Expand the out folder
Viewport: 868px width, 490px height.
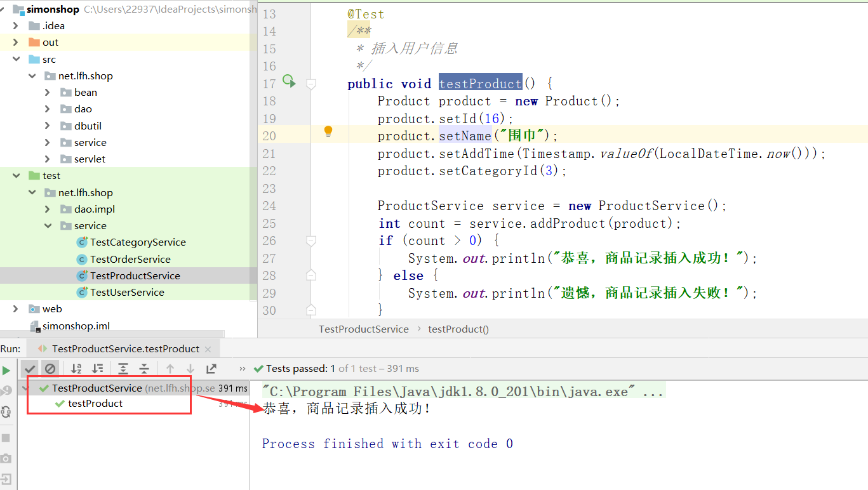(x=16, y=43)
